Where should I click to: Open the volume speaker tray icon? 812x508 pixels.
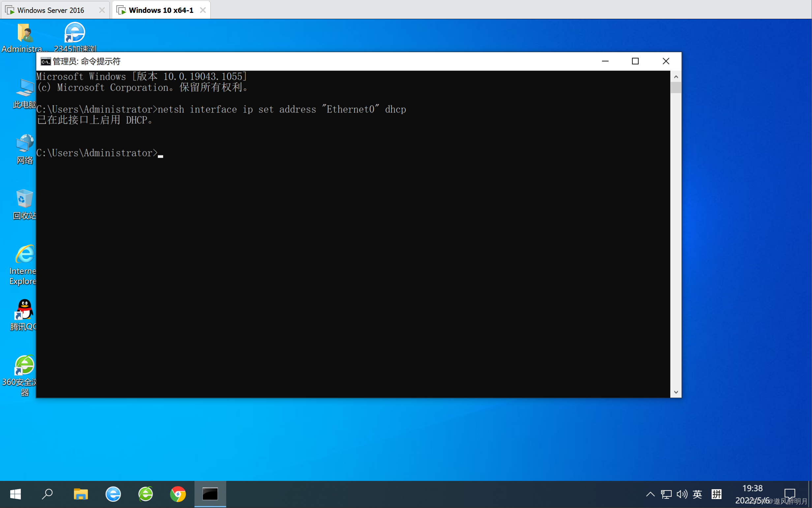point(682,494)
